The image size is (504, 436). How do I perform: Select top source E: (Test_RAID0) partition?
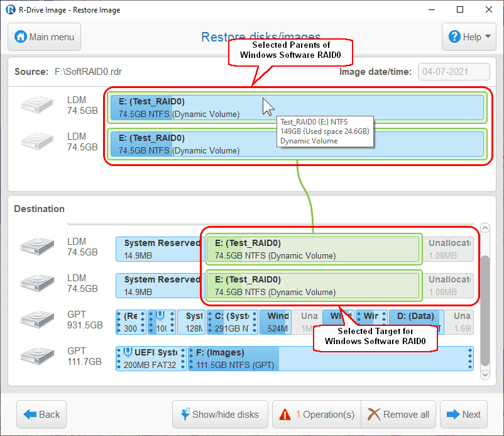pyautogui.click(x=297, y=108)
